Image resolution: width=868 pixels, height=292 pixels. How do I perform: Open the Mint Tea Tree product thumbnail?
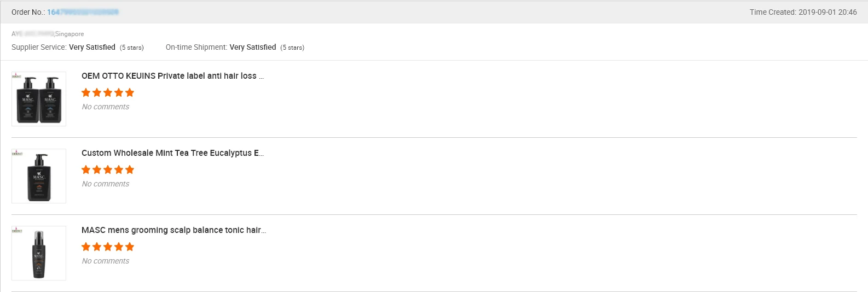click(x=39, y=176)
